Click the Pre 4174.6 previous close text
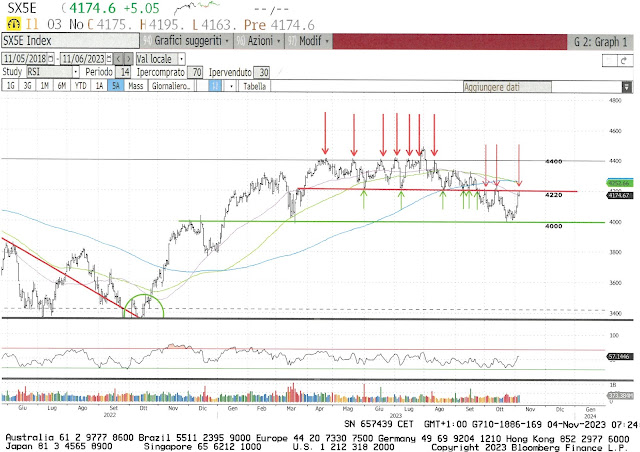 pos(279,24)
